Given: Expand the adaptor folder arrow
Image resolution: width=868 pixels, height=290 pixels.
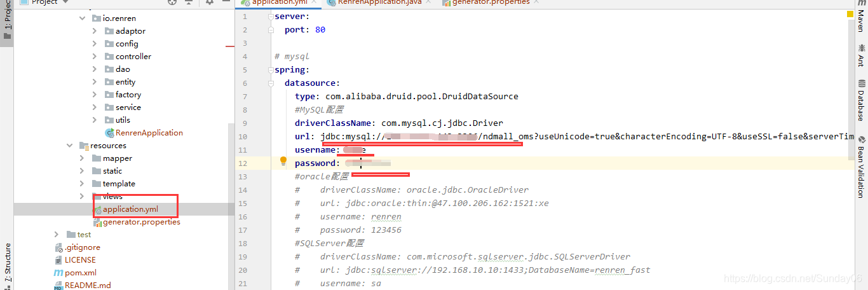Looking at the screenshot, I should [x=95, y=31].
